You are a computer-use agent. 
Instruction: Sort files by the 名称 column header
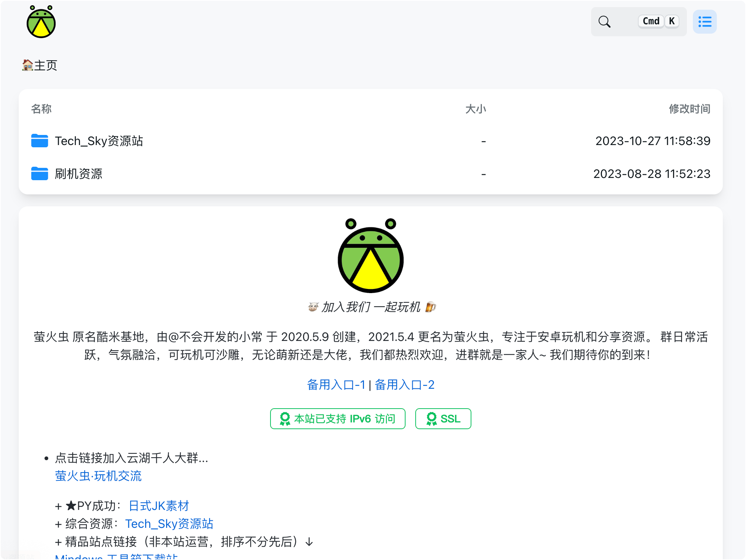pos(41,109)
